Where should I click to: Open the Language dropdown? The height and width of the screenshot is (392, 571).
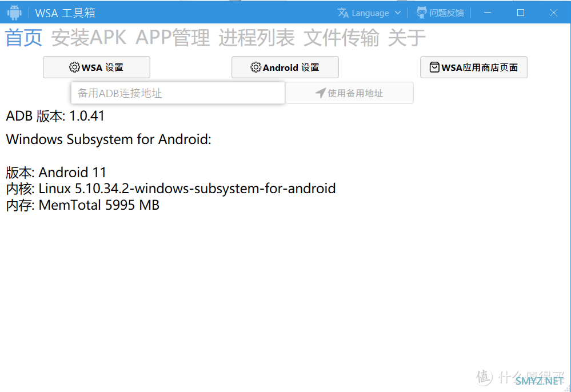click(370, 13)
